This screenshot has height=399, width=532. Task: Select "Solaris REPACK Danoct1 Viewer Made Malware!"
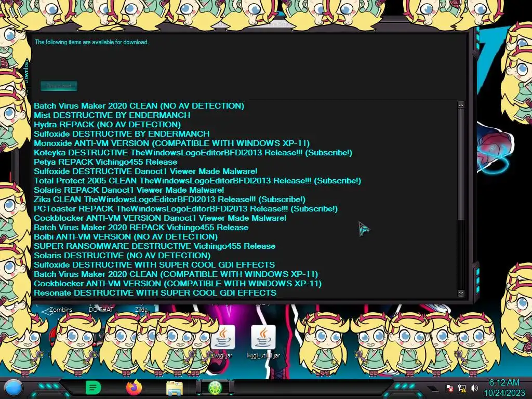129,190
